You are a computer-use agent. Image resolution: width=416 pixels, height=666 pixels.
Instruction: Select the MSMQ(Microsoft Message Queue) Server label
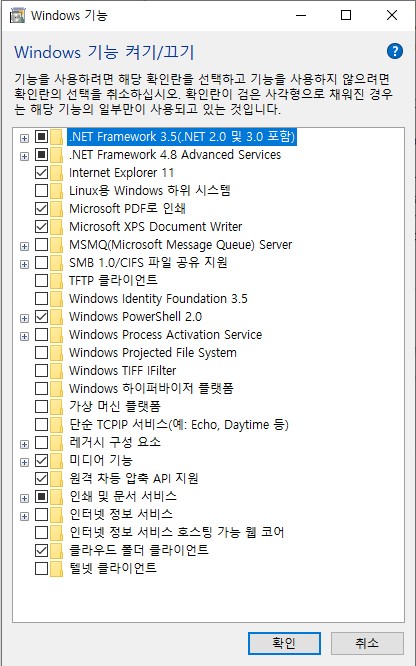pos(181,245)
